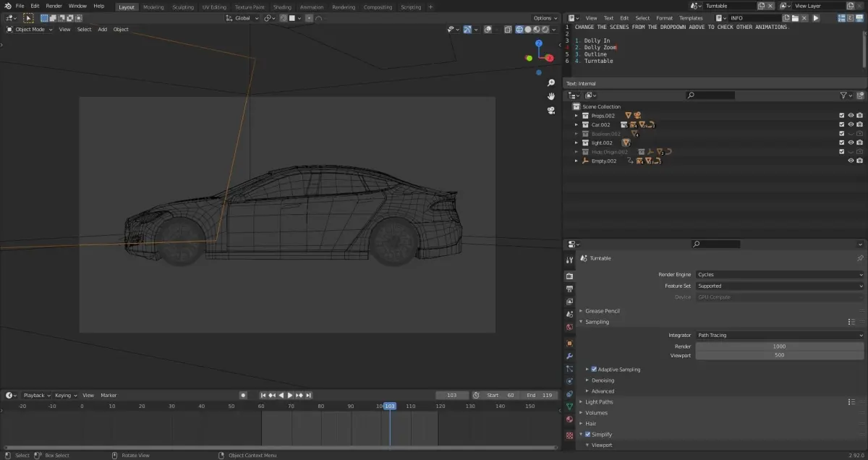
Task: Open the Output properties printer tab
Action: click(569, 289)
